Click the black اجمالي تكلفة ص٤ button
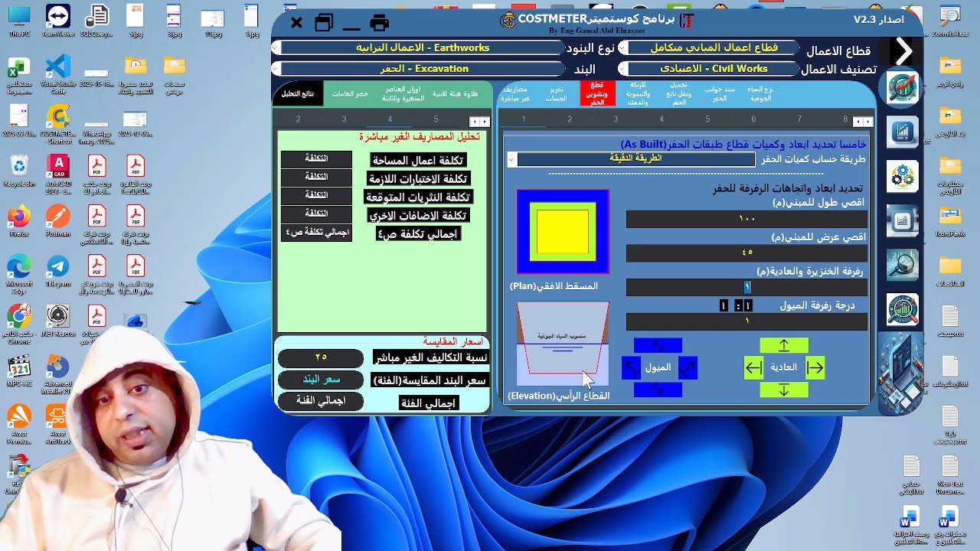The image size is (980, 551). click(x=316, y=233)
